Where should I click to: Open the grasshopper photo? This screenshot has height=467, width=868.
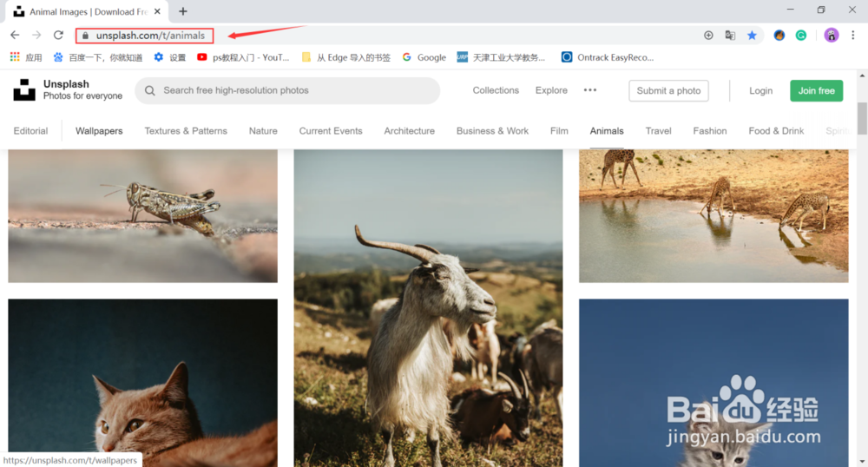tap(143, 216)
